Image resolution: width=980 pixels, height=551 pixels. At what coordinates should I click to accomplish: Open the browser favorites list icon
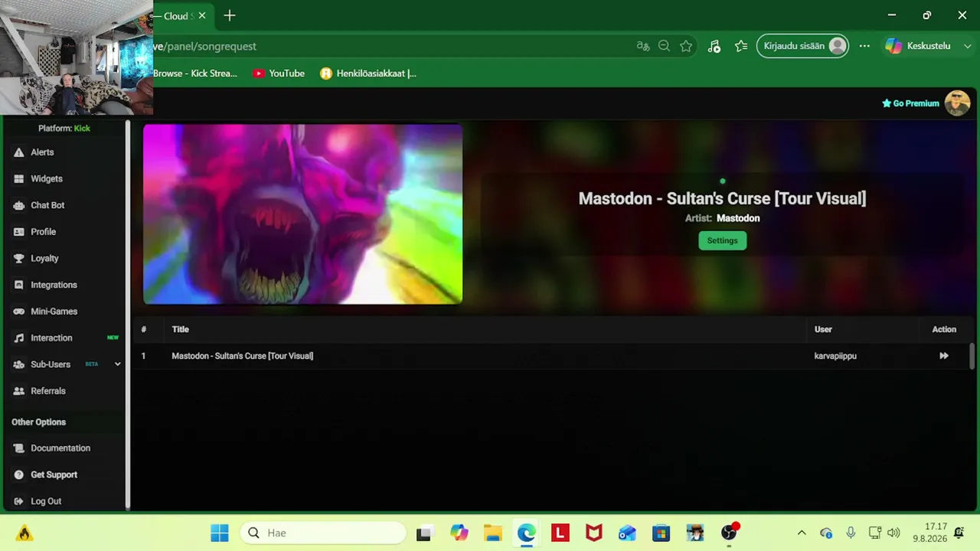pos(741,46)
